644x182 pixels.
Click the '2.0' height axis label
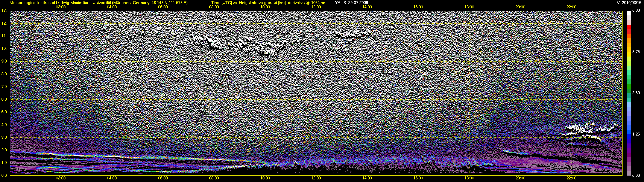[x=4, y=150]
